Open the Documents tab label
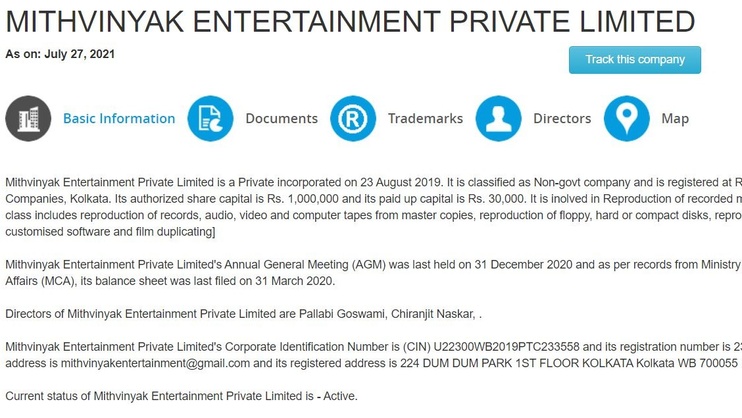 coord(282,118)
